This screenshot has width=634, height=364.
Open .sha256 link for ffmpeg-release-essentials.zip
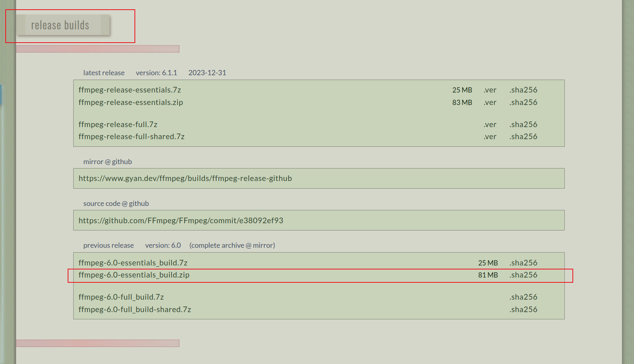point(523,102)
